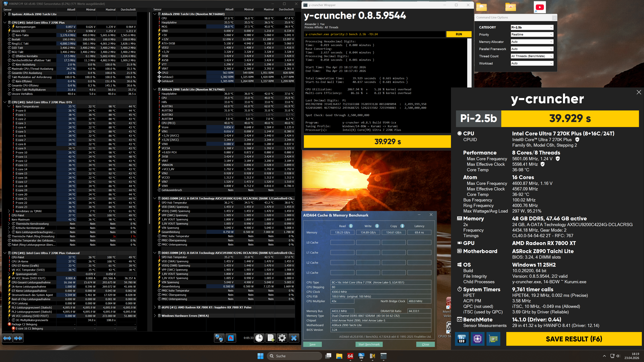Click info icon next to Read
This screenshot has height=362, width=644.
351,226
